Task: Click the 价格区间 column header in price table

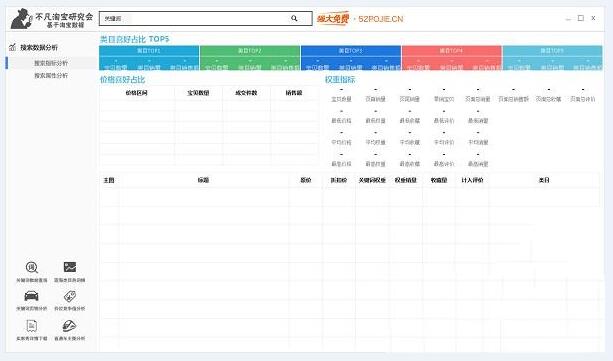Action: pyautogui.click(x=136, y=93)
